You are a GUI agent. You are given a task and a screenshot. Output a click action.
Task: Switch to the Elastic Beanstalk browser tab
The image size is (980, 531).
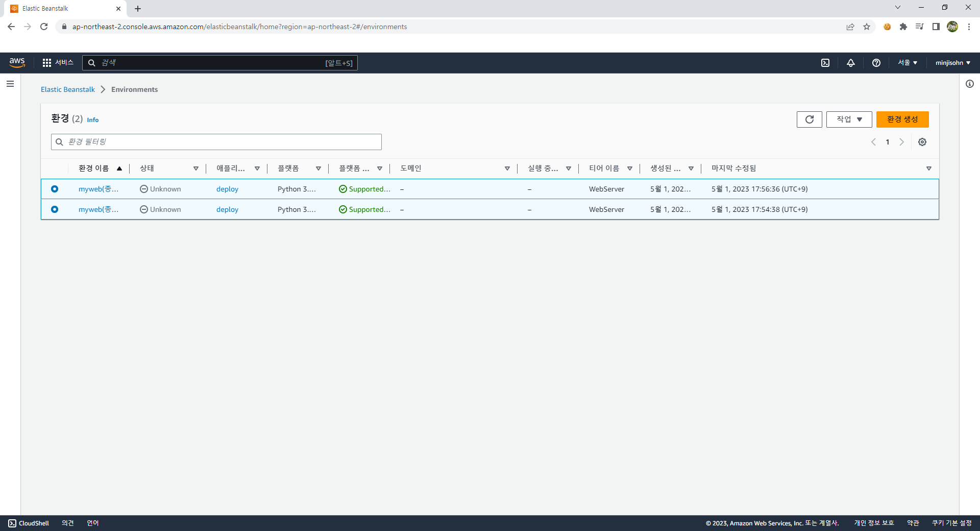[65, 9]
